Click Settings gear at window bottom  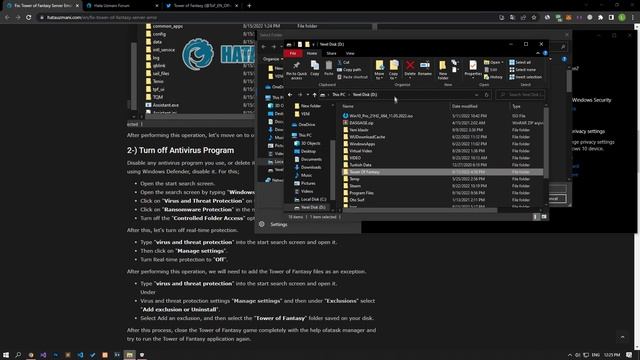(262, 224)
